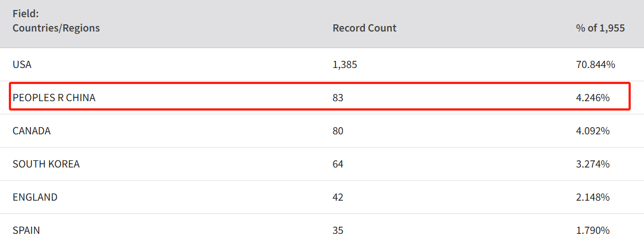The width and height of the screenshot is (644, 246).
Task: Click the 3.274% percentage cell
Action: point(593,164)
